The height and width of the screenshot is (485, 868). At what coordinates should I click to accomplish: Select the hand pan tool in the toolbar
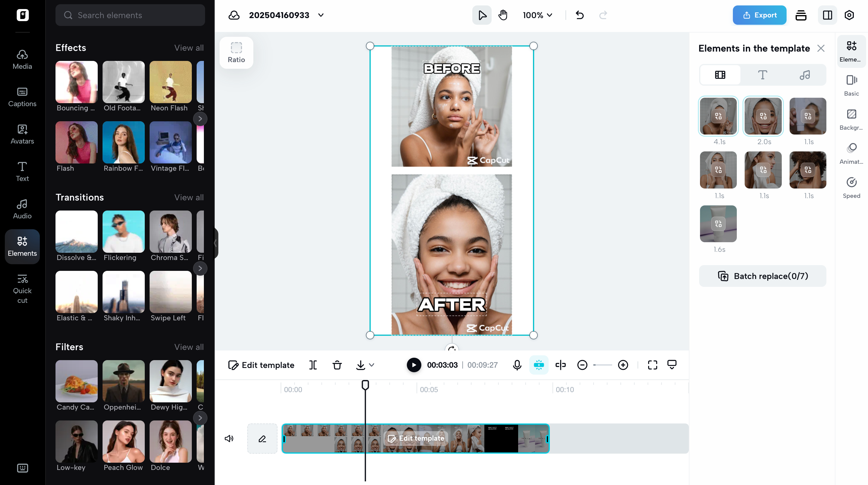tap(503, 15)
